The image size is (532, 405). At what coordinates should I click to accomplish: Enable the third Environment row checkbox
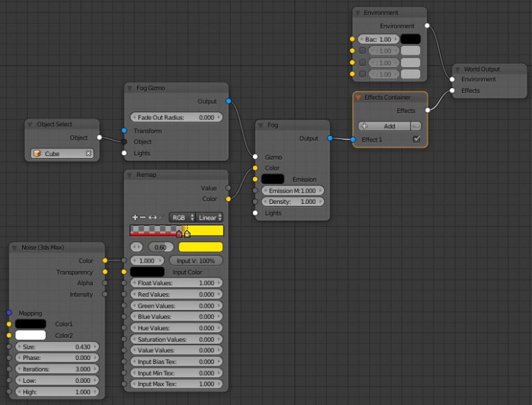[362, 62]
